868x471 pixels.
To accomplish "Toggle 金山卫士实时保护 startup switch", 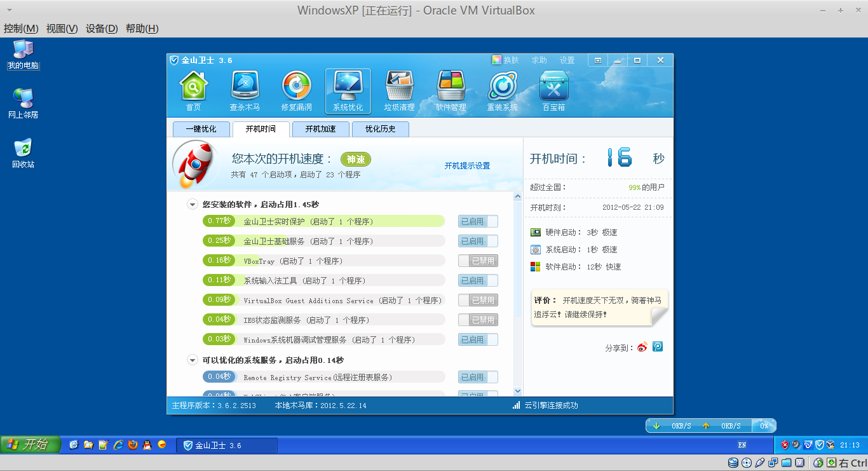I will tap(478, 221).
